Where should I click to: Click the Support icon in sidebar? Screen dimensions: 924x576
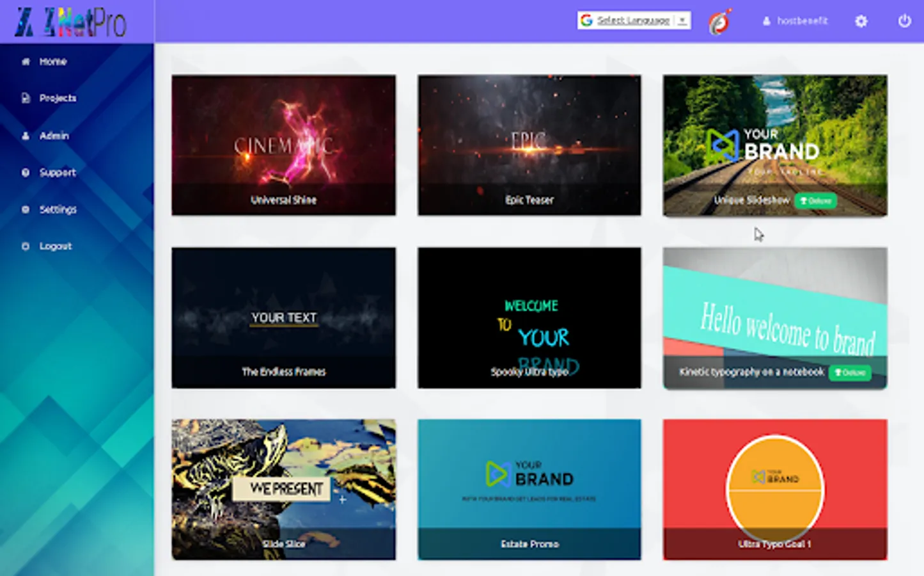click(x=26, y=172)
